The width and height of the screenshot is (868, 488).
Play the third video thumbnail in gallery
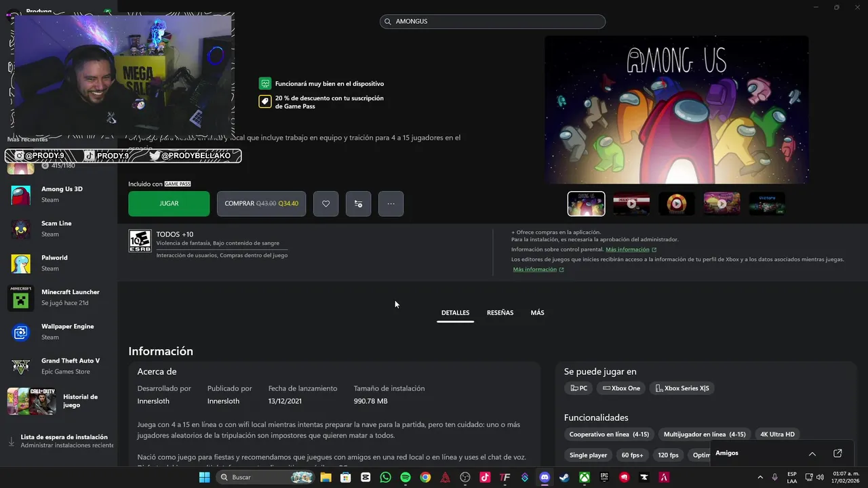[x=677, y=203]
